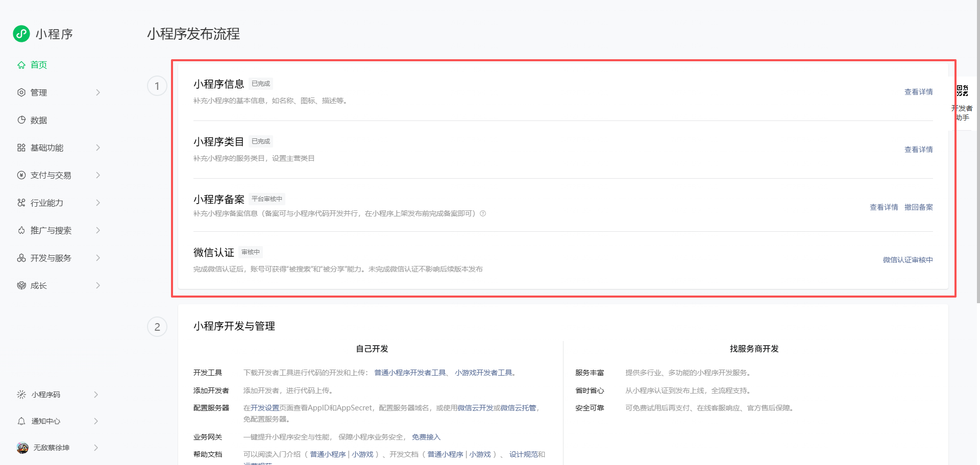The image size is (980, 465).
Task: Click the 支付与交易 yen coin icon
Action: 21,175
